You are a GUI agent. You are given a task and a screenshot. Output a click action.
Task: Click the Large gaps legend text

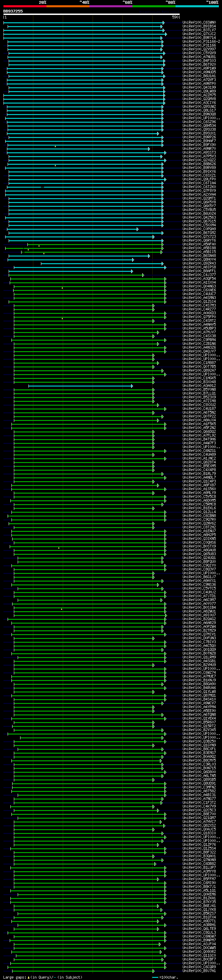point(43,977)
